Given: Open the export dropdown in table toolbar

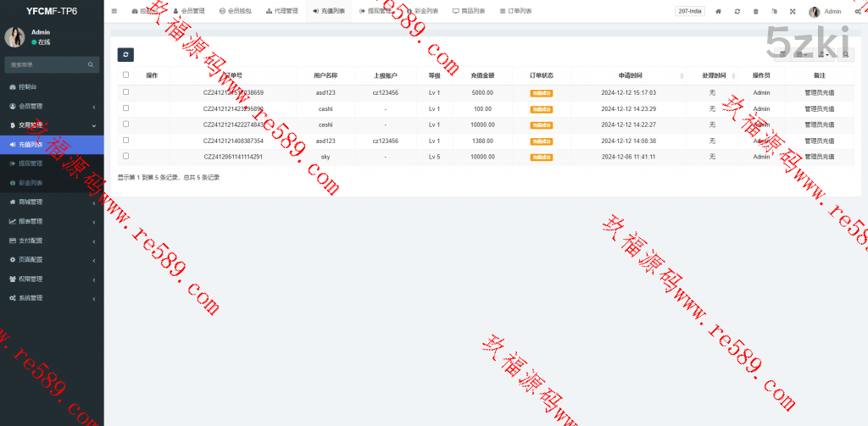Looking at the screenshot, I should [824, 55].
